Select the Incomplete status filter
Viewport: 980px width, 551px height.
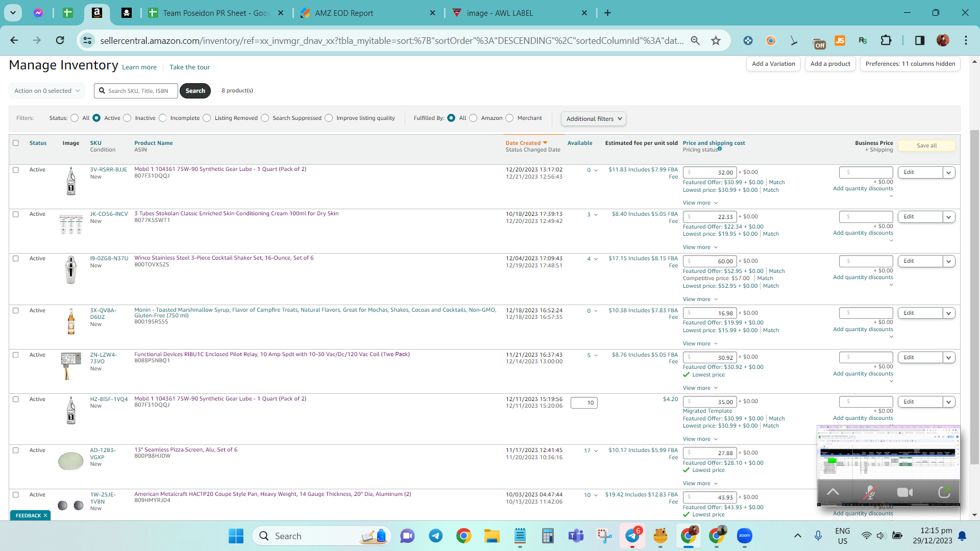(162, 118)
